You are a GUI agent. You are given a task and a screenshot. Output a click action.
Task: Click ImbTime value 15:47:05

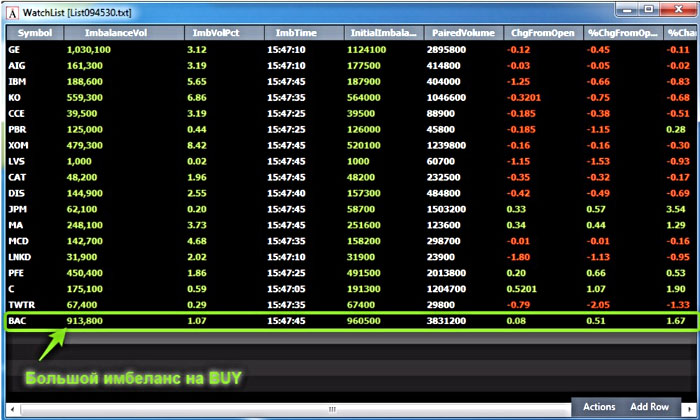pyautogui.click(x=286, y=289)
